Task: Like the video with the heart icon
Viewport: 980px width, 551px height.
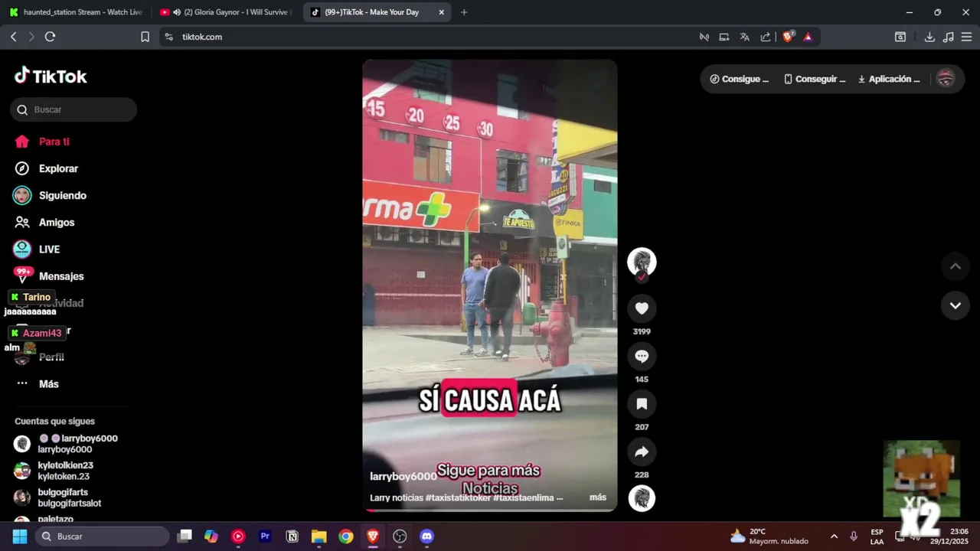Action: click(x=642, y=308)
